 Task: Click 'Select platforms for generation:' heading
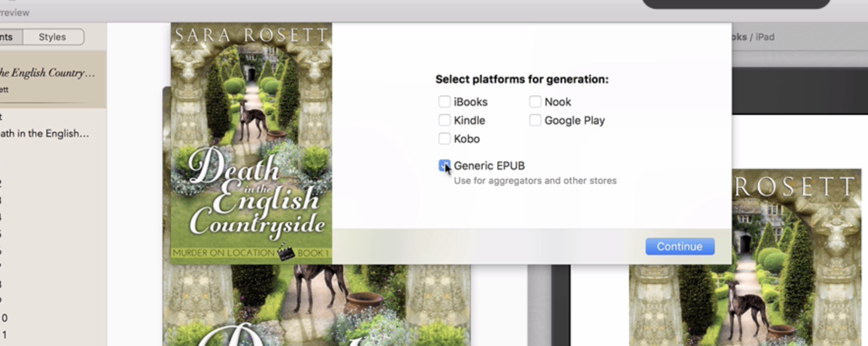522,79
